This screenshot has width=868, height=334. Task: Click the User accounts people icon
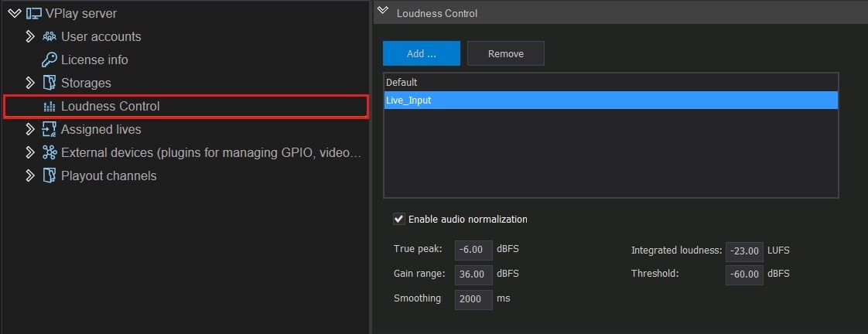coord(50,36)
